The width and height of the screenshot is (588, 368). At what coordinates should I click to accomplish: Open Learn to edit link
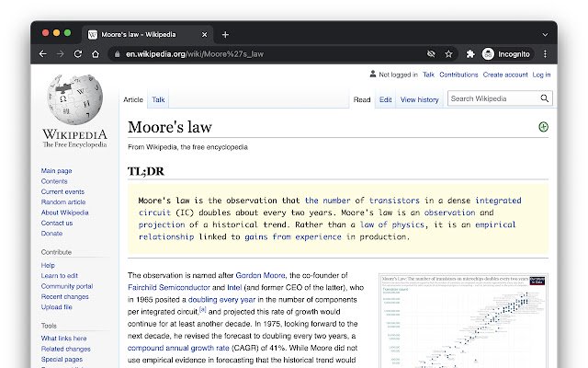[x=59, y=276]
